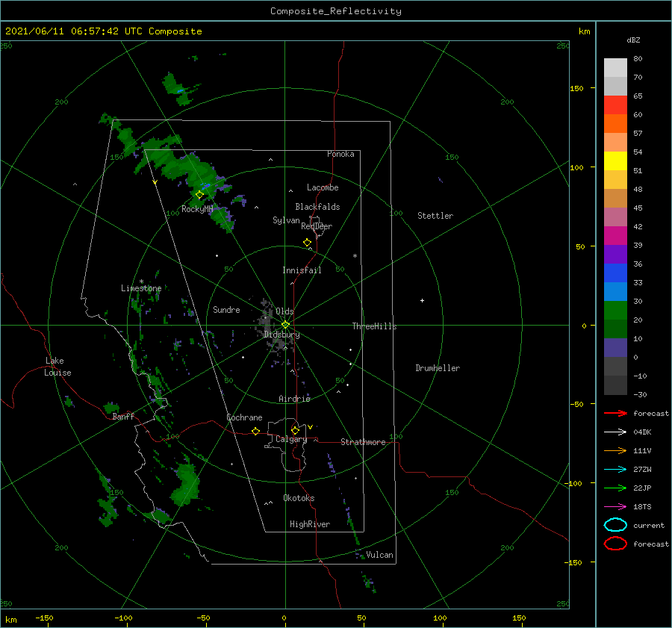Click the light gray 80-70 dBZ swatch
This screenshot has height=628, width=672.
pyautogui.click(x=615, y=67)
